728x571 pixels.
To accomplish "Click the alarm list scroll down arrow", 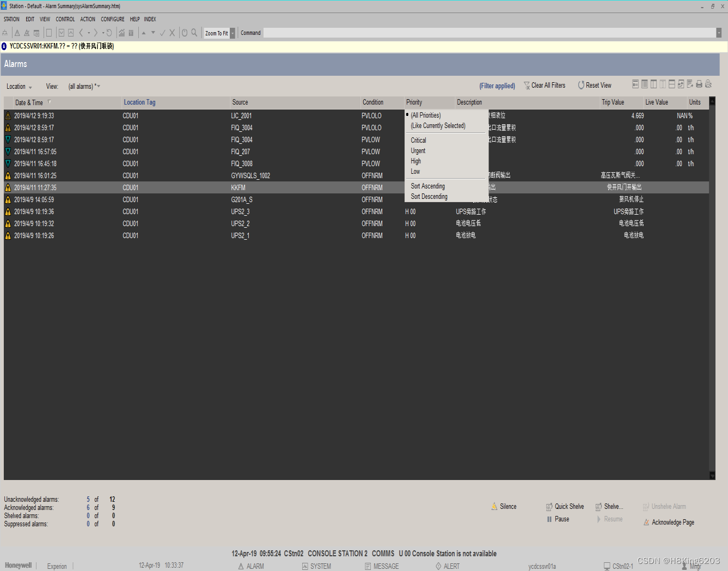I will tap(712, 476).
